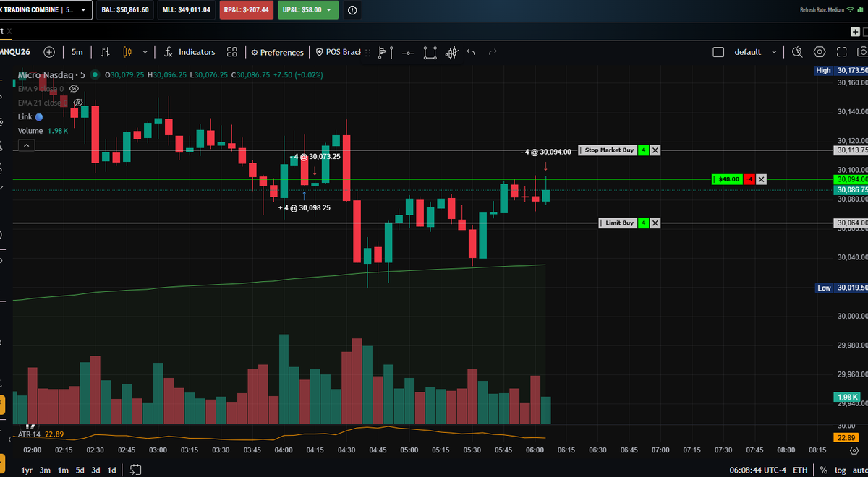Collapse the indicator legend with arrow
This screenshot has width=868, height=477.
point(25,145)
